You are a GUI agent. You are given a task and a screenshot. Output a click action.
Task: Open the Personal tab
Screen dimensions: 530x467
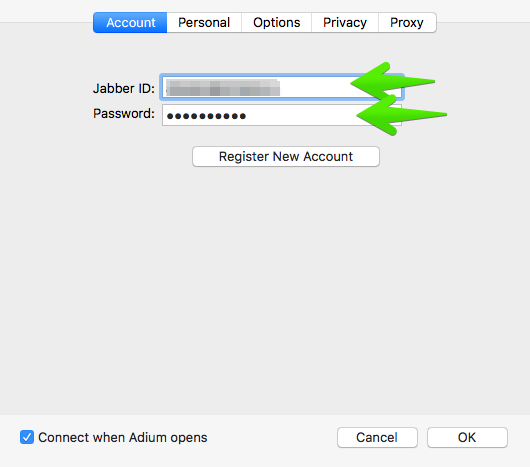(x=204, y=23)
